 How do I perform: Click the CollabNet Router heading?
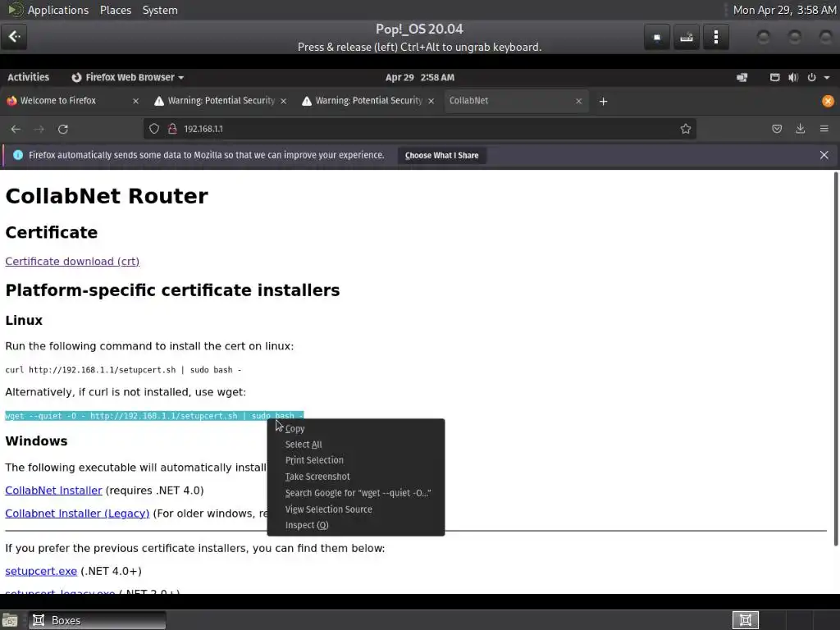pos(107,196)
